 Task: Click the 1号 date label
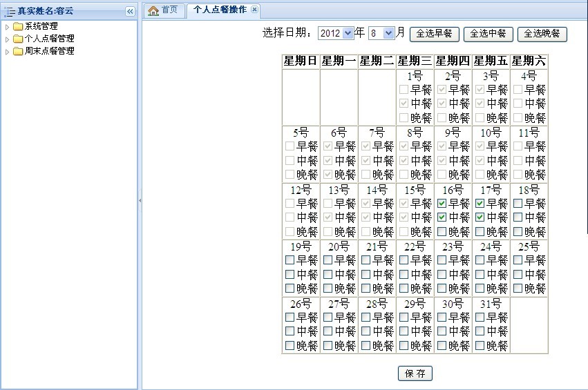[415, 76]
